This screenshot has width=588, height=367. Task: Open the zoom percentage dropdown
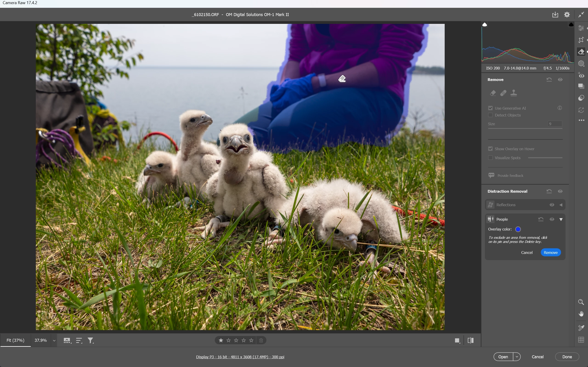[54, 341]
